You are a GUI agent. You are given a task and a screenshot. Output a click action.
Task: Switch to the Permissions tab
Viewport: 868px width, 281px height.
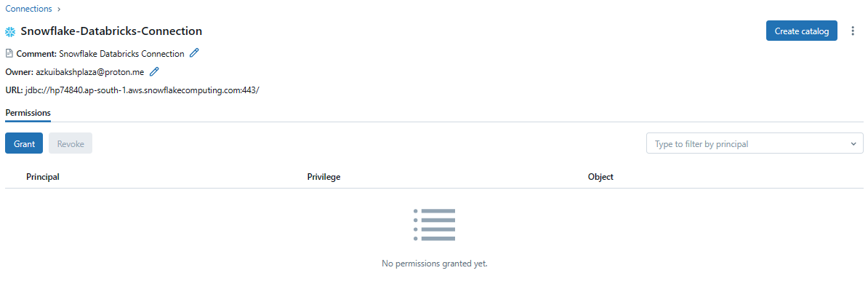click(x=28, y=113)
